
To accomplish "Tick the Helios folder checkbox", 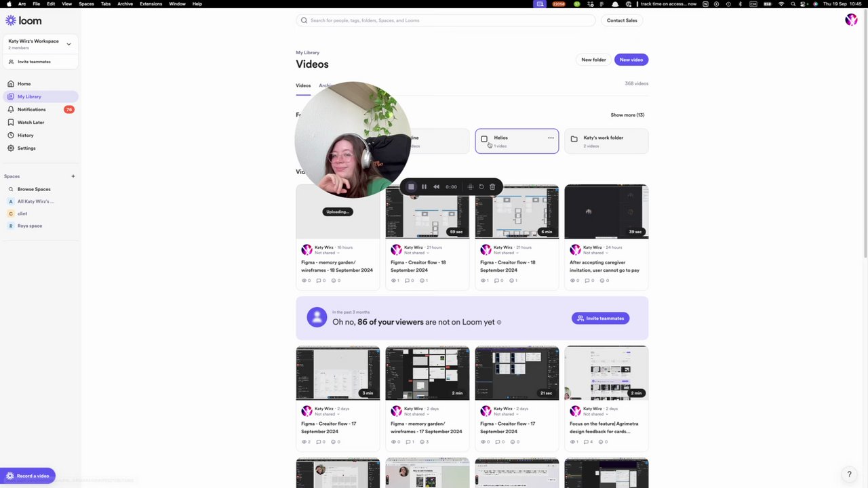I will (x=484, y=139).
